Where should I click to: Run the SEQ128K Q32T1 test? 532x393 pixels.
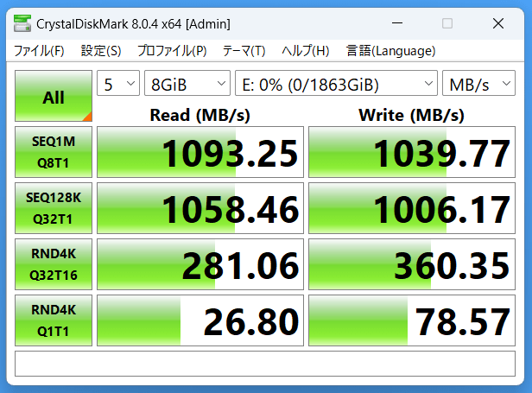click(54, 208)
